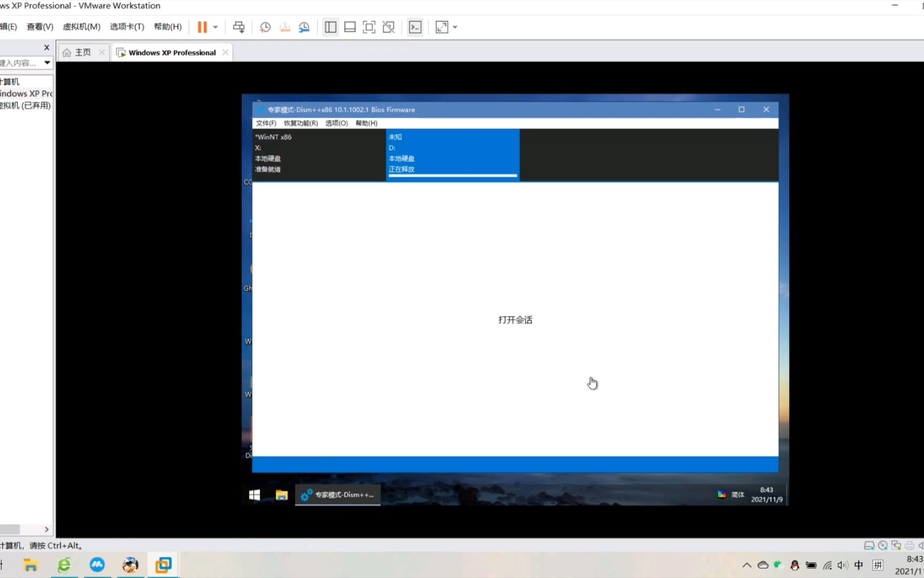Open the 恢复功能(R) menu in Dism++
924x578 pixels.
[300, 123]
